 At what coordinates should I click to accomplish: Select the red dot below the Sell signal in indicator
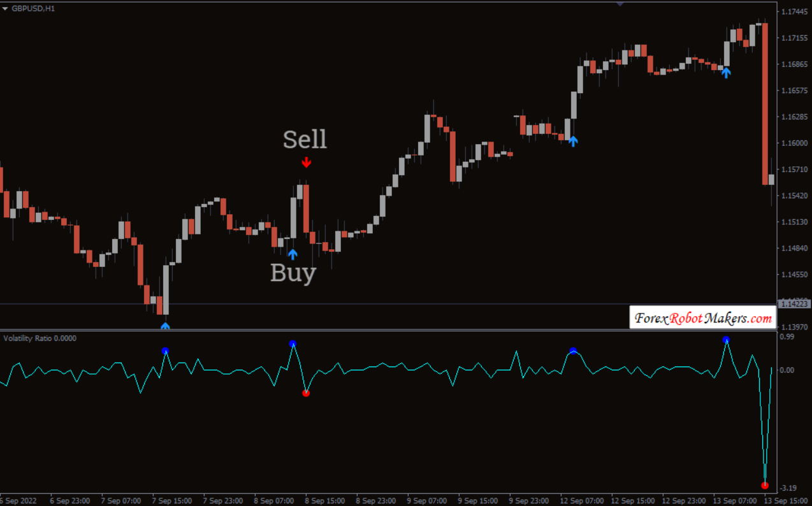(x=306, y=393)
